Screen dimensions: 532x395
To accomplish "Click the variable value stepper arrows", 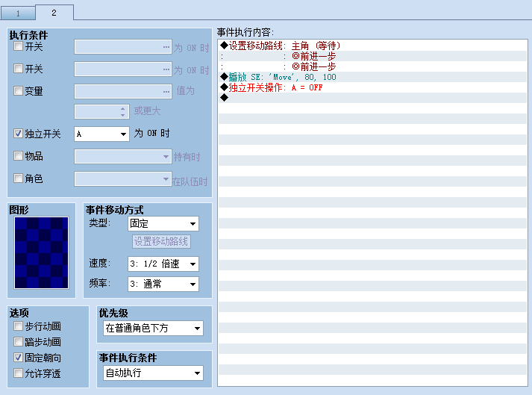I will (123, 111).
